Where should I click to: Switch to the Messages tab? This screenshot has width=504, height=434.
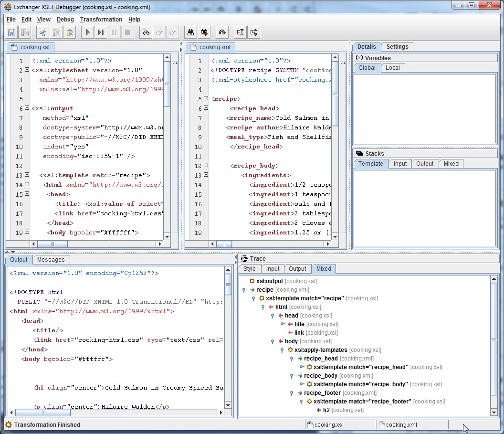click(x=51, y=260)
